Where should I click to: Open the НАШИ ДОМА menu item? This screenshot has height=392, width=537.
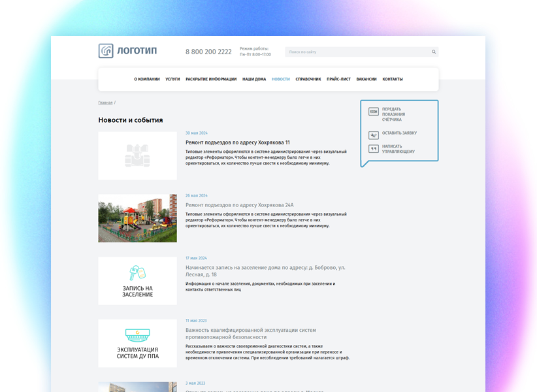click(x=254, y=79)
